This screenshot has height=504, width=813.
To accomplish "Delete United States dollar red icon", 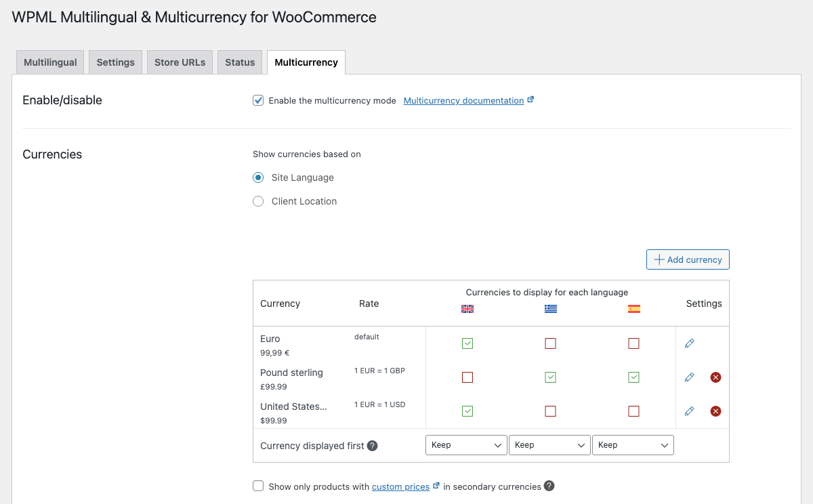I will click(x=715, y=411).
